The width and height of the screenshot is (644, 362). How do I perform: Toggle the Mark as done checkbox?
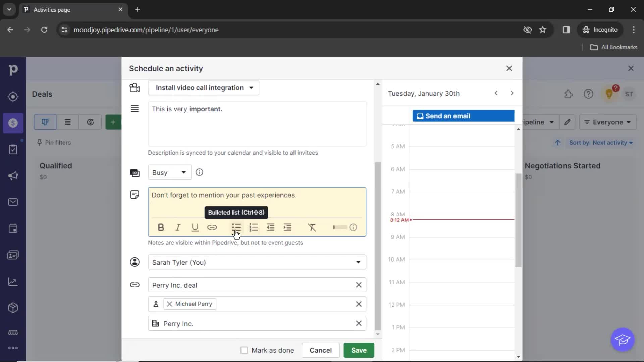click(244, 350)
